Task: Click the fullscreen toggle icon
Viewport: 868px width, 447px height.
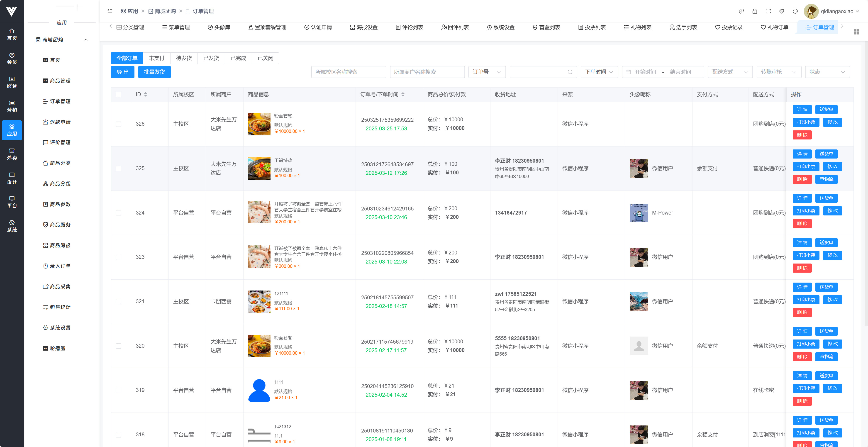Action: coord(768,11)
